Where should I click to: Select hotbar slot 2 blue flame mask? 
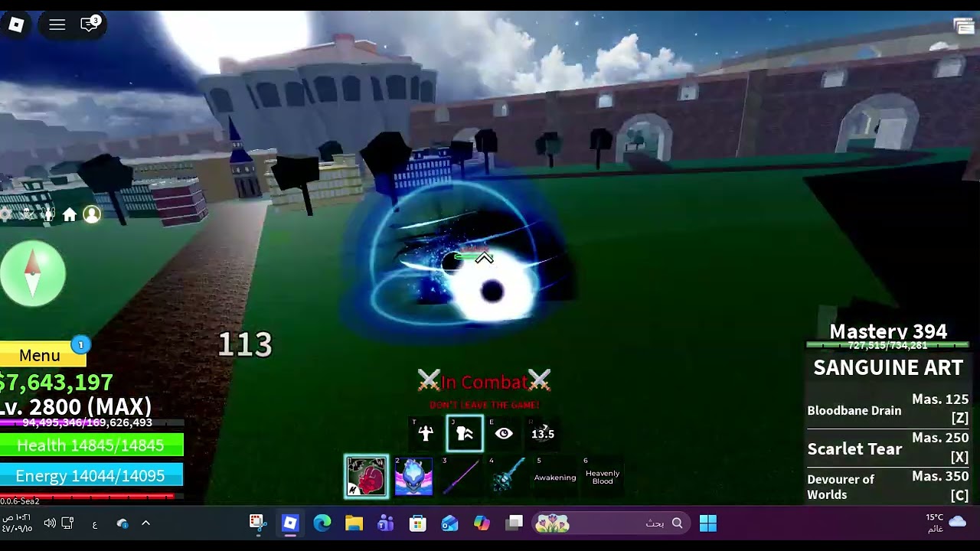[x=413, y=476]
